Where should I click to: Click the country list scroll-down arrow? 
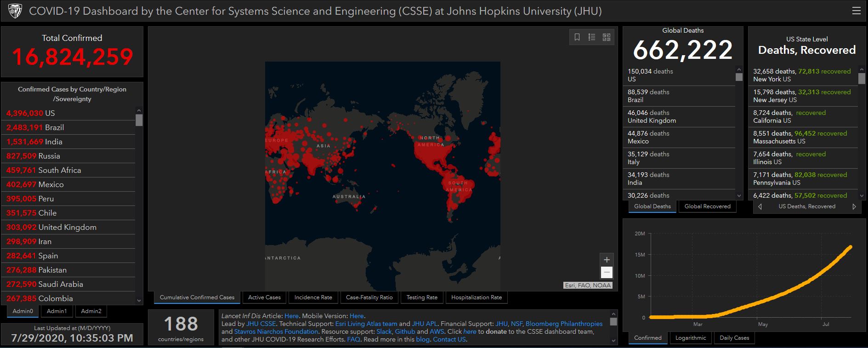(139, 301)
